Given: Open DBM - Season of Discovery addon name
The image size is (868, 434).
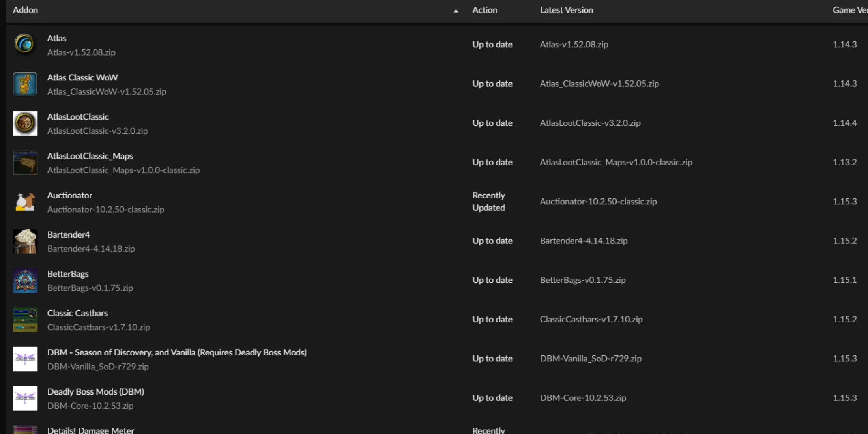Looking at the screenshot, I should tap(177, 352).
